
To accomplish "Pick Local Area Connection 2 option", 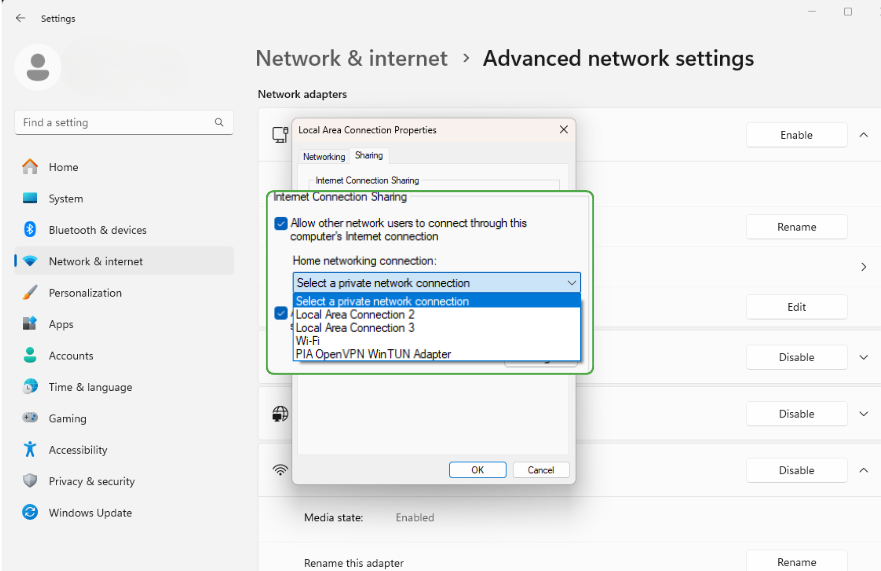I will (x=355, y=315).
